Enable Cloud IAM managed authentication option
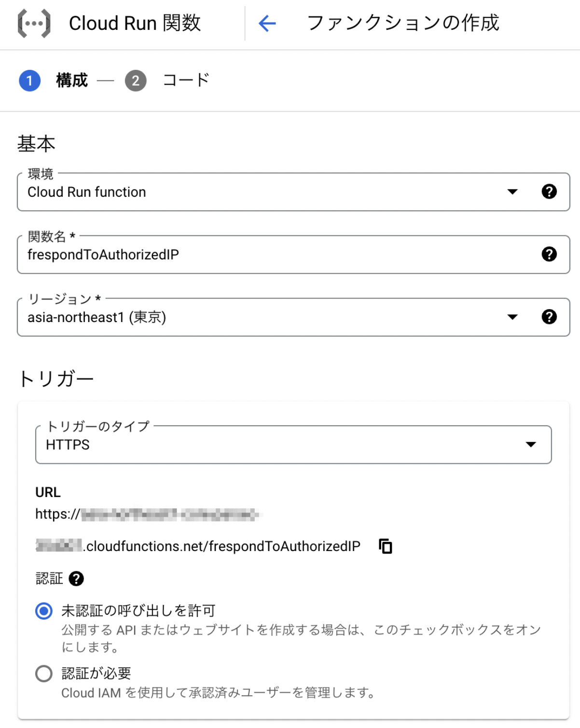 pos(43,673)
